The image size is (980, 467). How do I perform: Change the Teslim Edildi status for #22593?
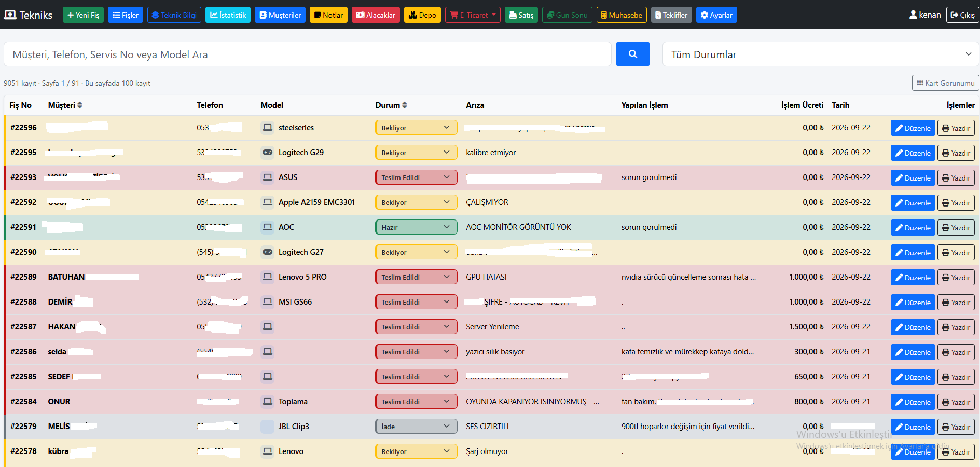[x=416, y=177]
